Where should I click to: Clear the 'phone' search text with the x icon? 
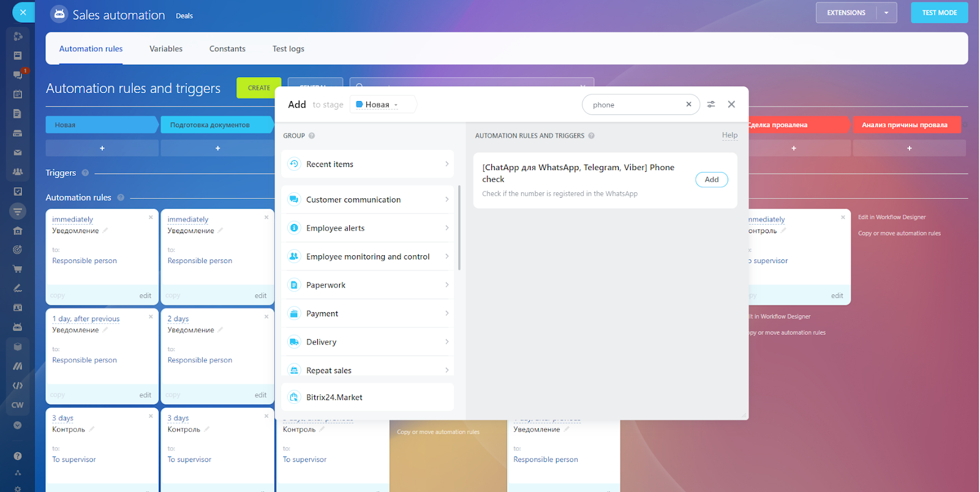688,105
